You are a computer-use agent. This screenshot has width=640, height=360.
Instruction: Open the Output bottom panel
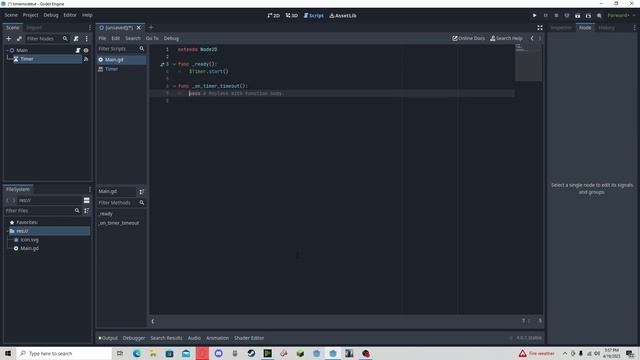coord(108,338)
